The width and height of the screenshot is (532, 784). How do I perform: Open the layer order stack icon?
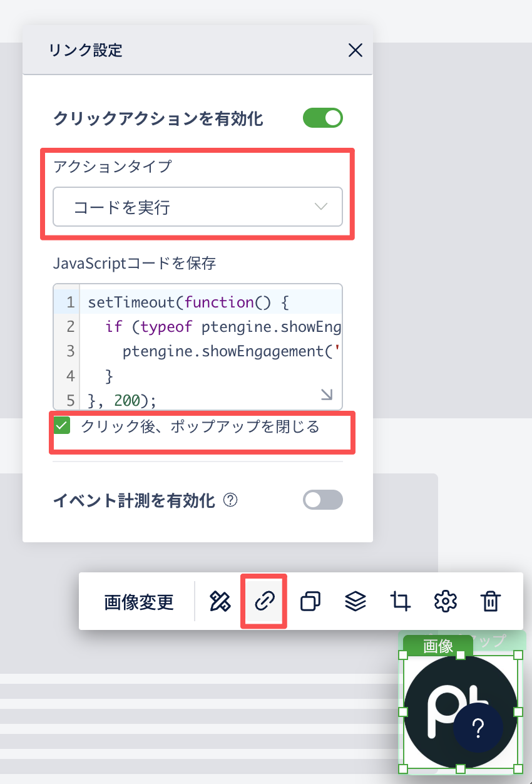(x=356, y=602)
